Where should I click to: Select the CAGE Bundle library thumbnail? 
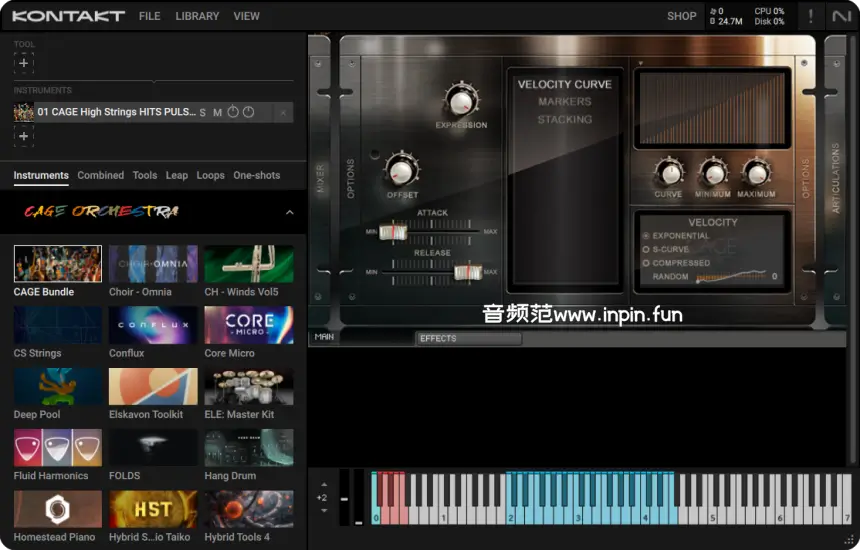pos(58,264)
